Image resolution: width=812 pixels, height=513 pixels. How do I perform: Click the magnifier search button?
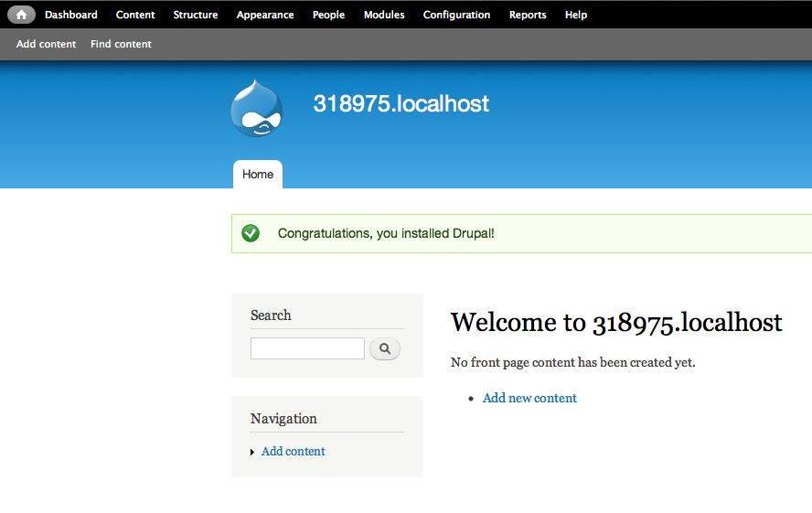pyautogui.click(x=385, y=348)
